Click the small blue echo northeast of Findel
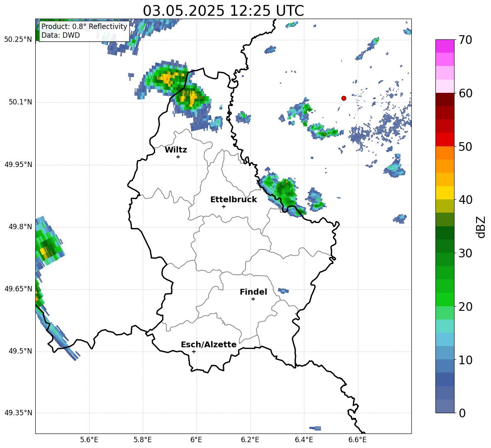This screenshot has height=448, width=491. 283,291
